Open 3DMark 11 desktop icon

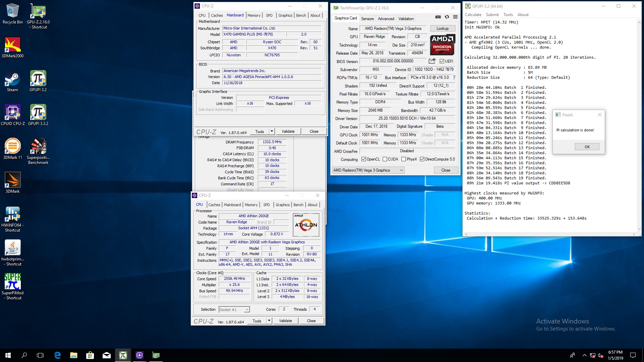[x=12, y=149]
